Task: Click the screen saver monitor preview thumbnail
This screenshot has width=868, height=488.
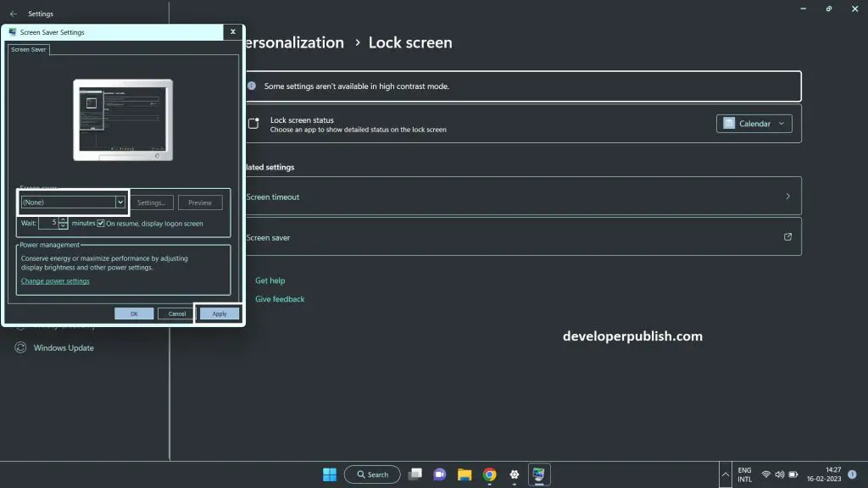Action: point(123,119)
